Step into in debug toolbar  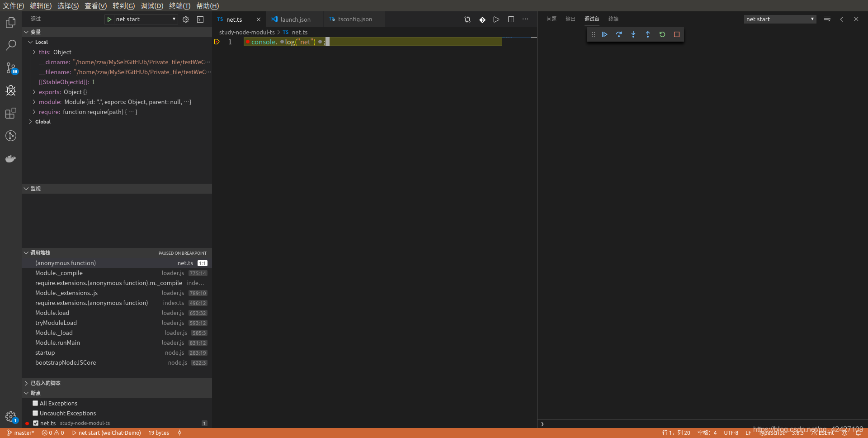633,34
